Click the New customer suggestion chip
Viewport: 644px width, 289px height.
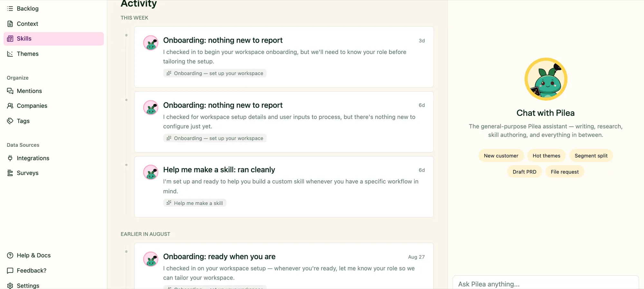coord(501,156)
